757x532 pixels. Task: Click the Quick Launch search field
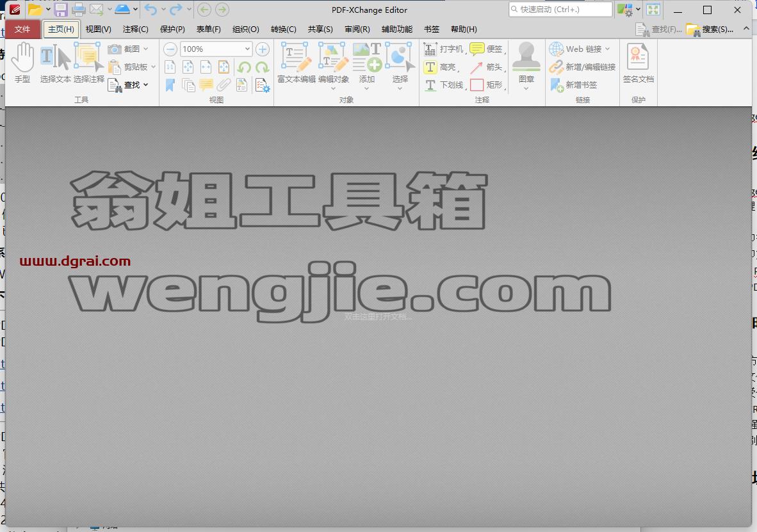pyautogui.click(x=560, y=10)
